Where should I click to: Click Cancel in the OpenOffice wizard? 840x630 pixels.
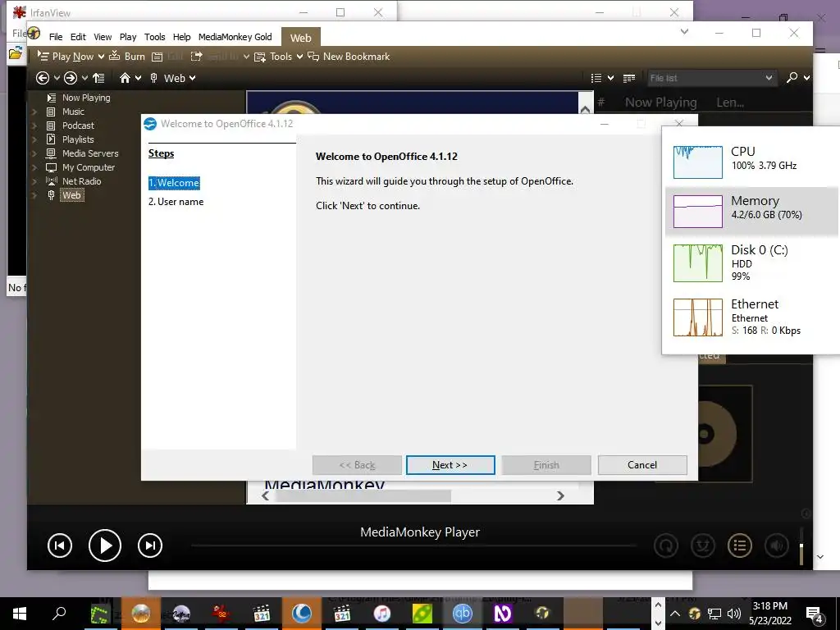point(642,465)
